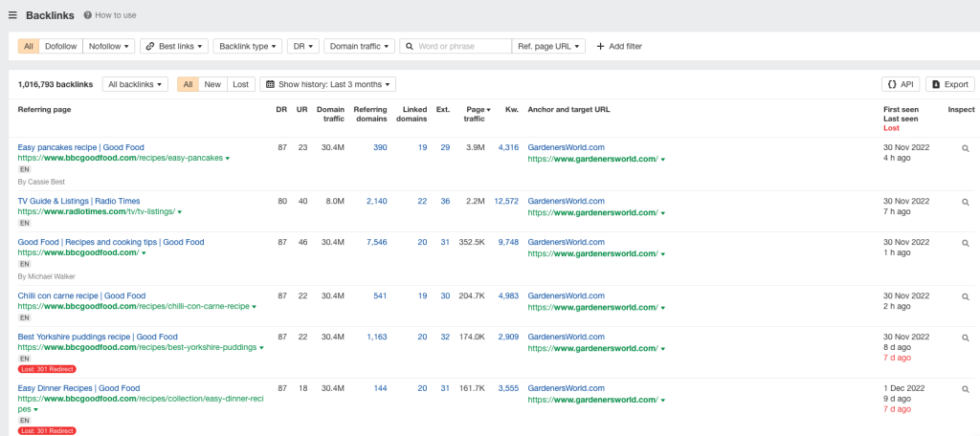Screen dimensions: 980x436
Task: Click keywords value 12,572
Action: point(506,201)
